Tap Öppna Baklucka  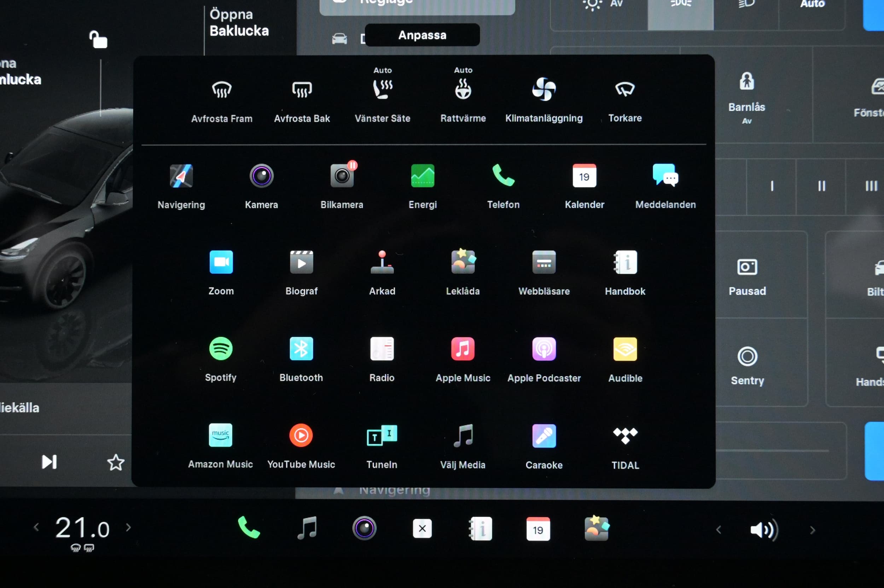239,23
